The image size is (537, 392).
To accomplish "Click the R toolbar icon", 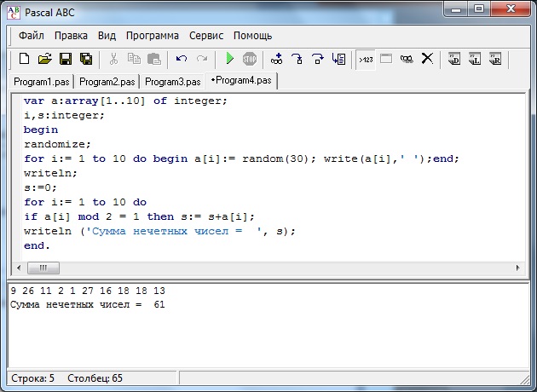I will click(x=495, y=59).
